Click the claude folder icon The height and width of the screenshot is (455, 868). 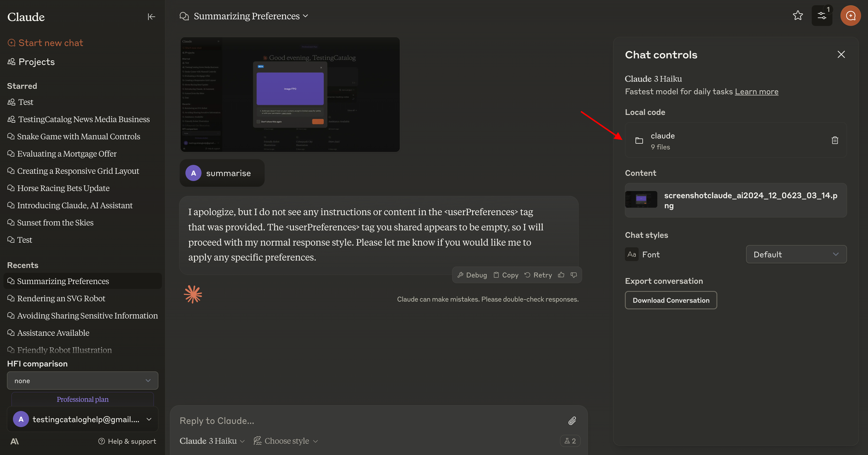(x=639, y=140)
